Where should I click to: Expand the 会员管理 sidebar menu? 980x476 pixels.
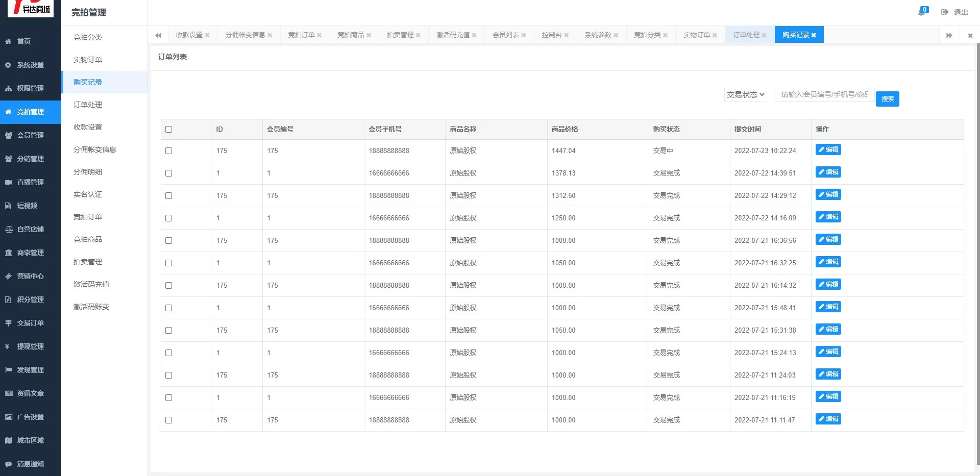click(30, 135)
